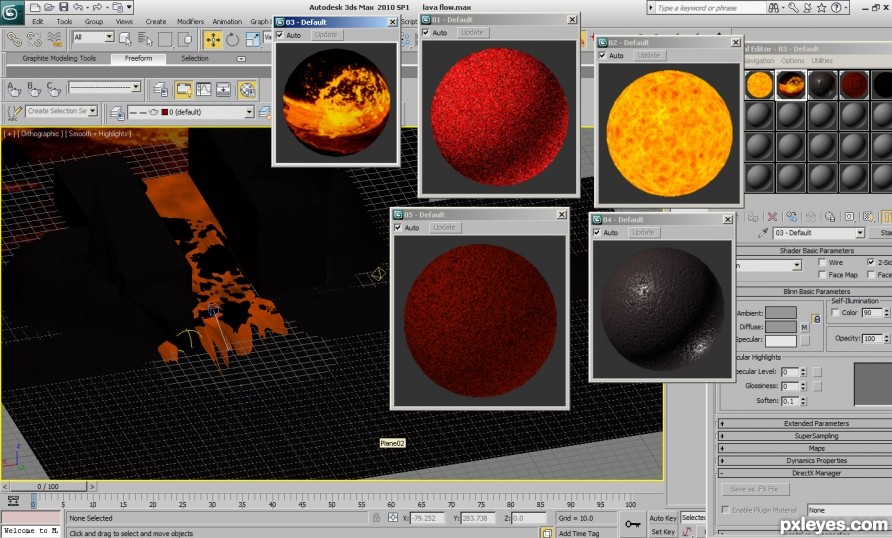Open the Create menu
The image size is (892, 538).
[155, 22]
